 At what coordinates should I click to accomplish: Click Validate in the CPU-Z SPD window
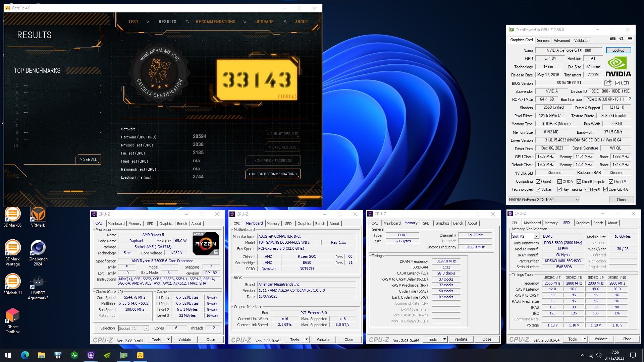point(601,339)
